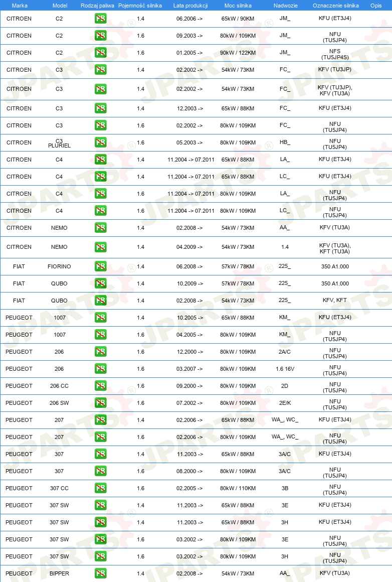Screen dimensions: 392x582
Task: Click fuel icon in Peugeot Bipper row
Action: [100, 573]
